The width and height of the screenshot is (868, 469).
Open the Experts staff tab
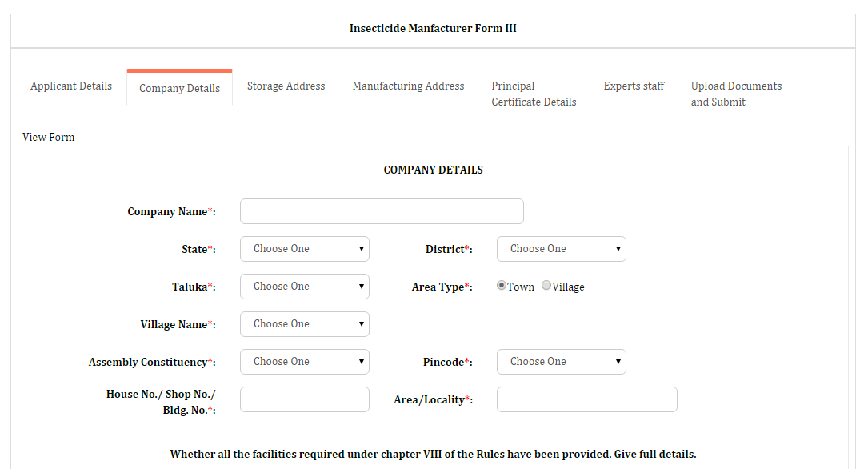tap(634, 86)
